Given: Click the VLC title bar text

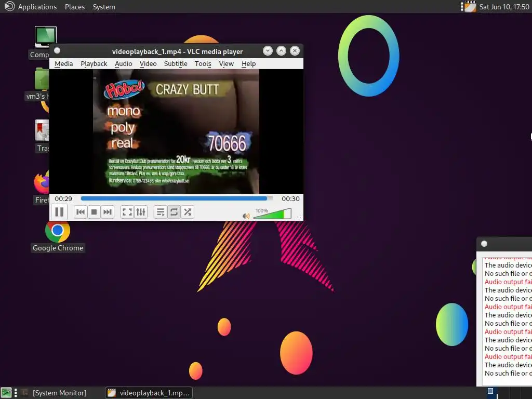Looking at the screenshot, I should coord(178,51).
